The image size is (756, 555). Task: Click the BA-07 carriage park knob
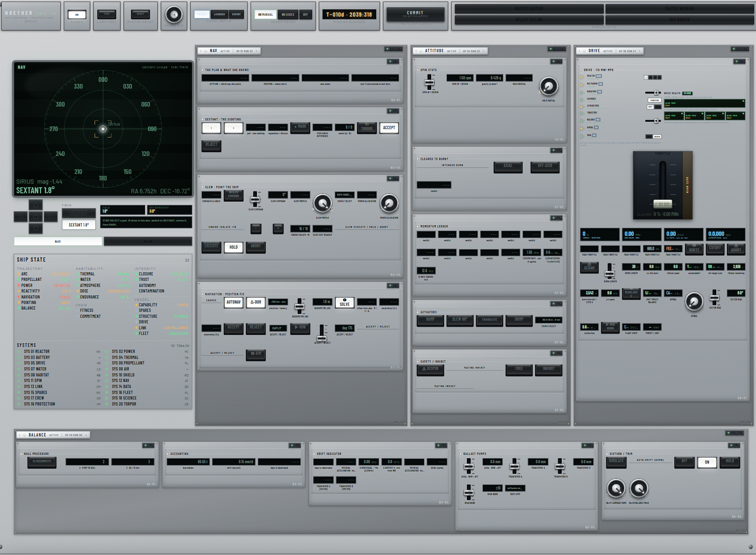pos(616,488)
